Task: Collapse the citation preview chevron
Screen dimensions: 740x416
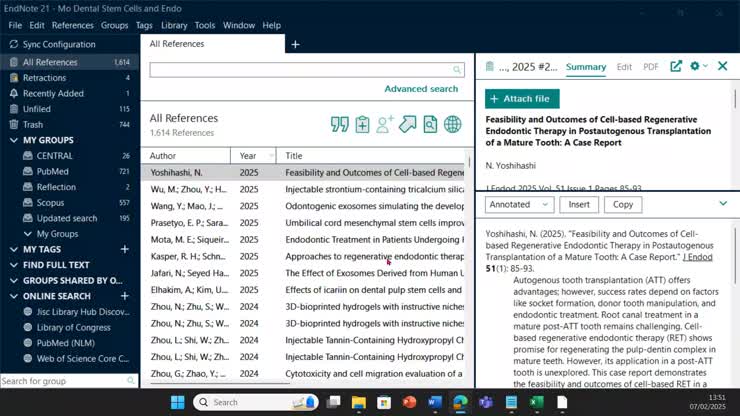Action: pyautogui.click(x=723, y=204)
